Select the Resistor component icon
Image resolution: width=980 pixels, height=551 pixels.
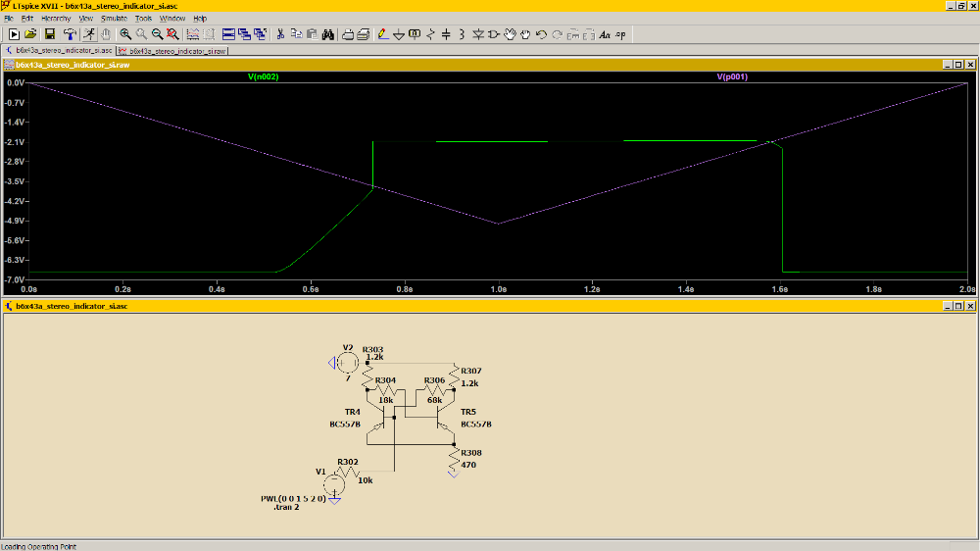(430, 34)
